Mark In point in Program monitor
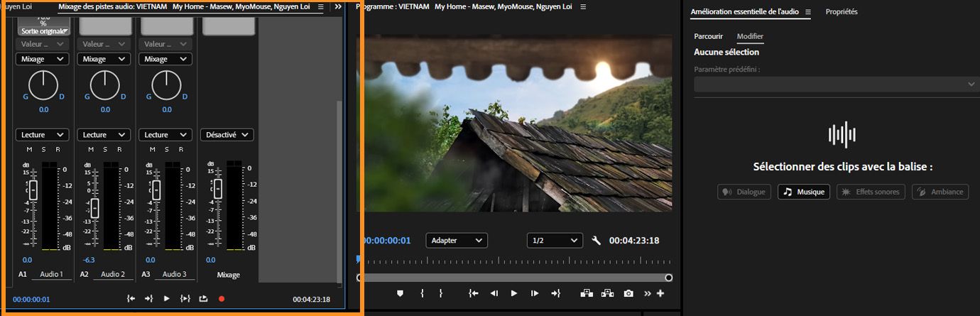The height and width of the screenshot is (316, 980). (423, 293)
